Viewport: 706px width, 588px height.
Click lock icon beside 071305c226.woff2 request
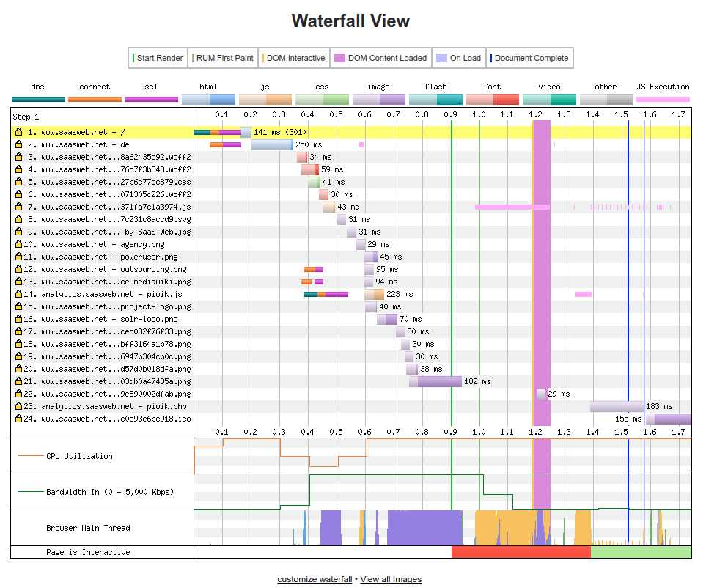18,194
